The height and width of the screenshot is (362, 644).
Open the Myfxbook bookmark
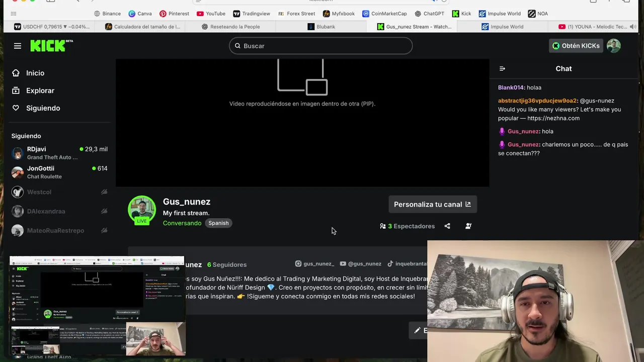(x=339, y=14)
